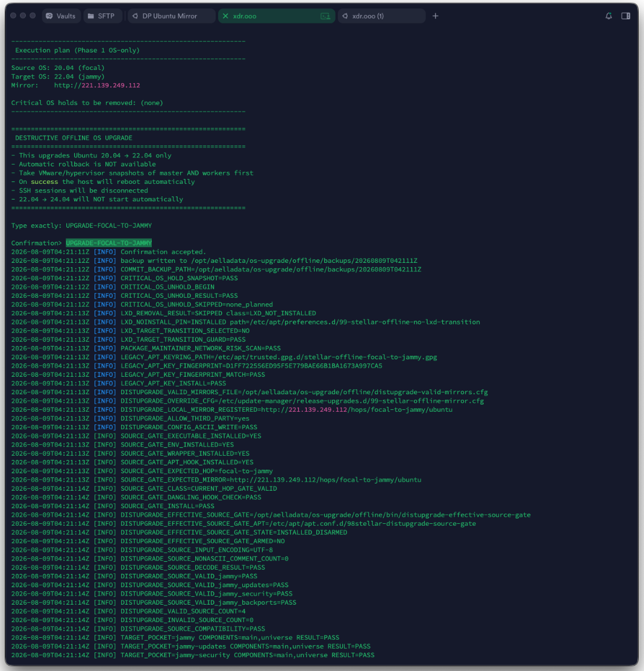Open a new tab with plus button
Screen dimensions: 644x671
tap(436, 16)
